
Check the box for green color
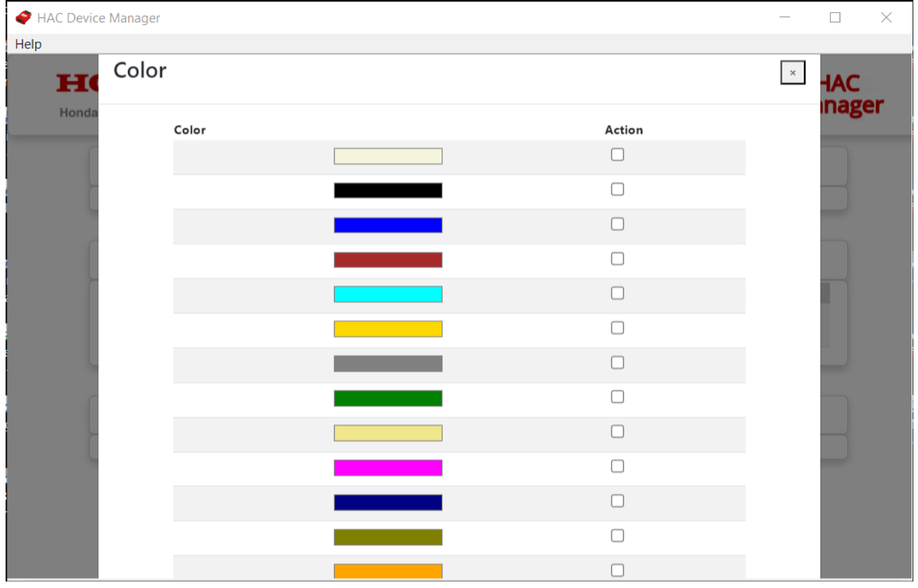pyautogui.click(x=617, y=397)
